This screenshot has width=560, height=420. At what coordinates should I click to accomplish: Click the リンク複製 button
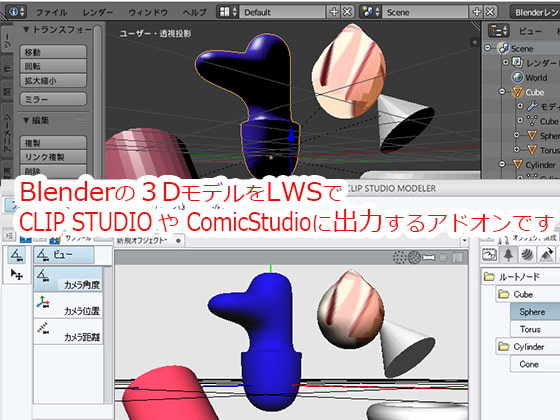[x=53, y=157]
